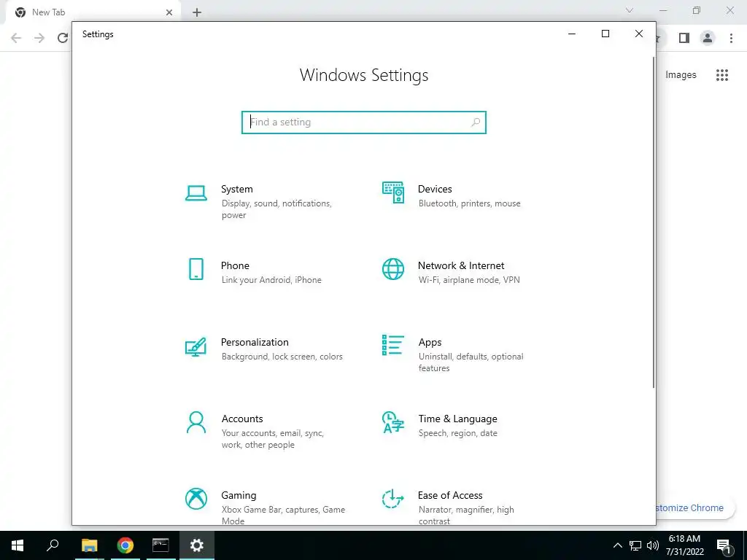
Task: Open Command Prompt from the taskbar
Action: tap(160, 545)
